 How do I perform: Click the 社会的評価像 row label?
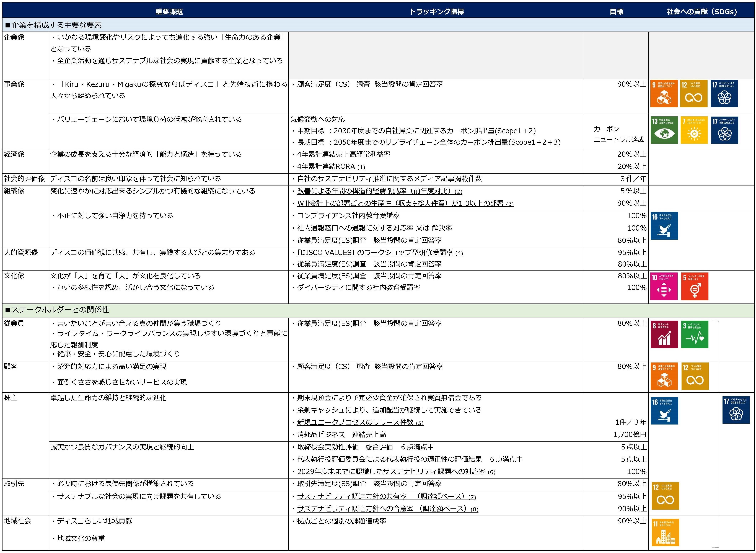pyautogui.click(x=24, y=179)
